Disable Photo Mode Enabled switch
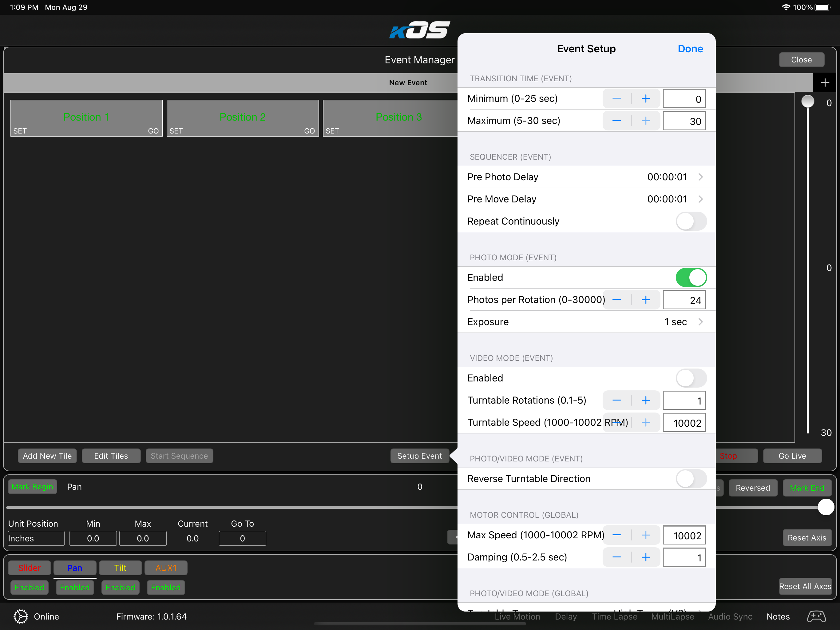Screen dimensions: 840x630 (691, 277)
